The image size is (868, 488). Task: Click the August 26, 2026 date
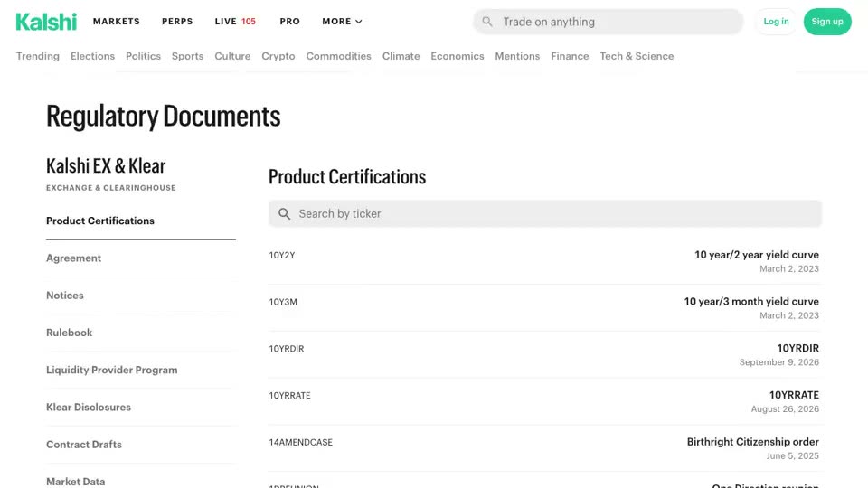point(785,408)
